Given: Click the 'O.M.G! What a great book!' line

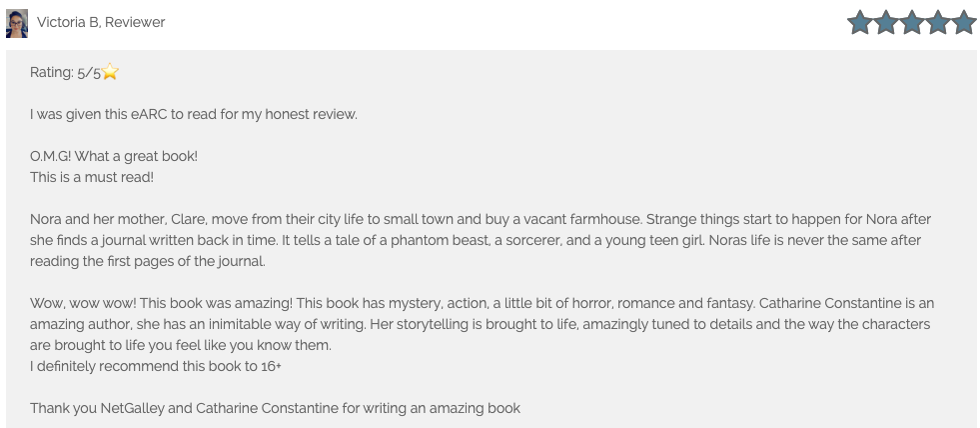Looking at the screenshot, I should tap(114, 156).
